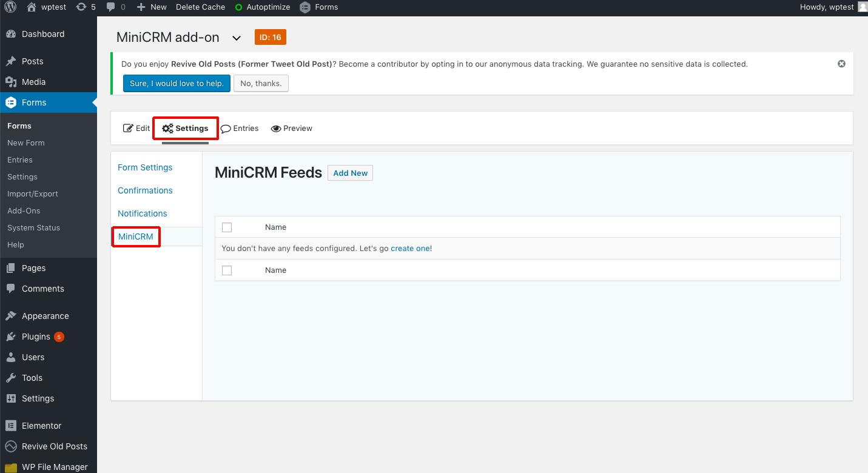868x473 pixels.
Task: Expand the MiniCRM add-on form switcher
Action: click(x=237, y=38)
